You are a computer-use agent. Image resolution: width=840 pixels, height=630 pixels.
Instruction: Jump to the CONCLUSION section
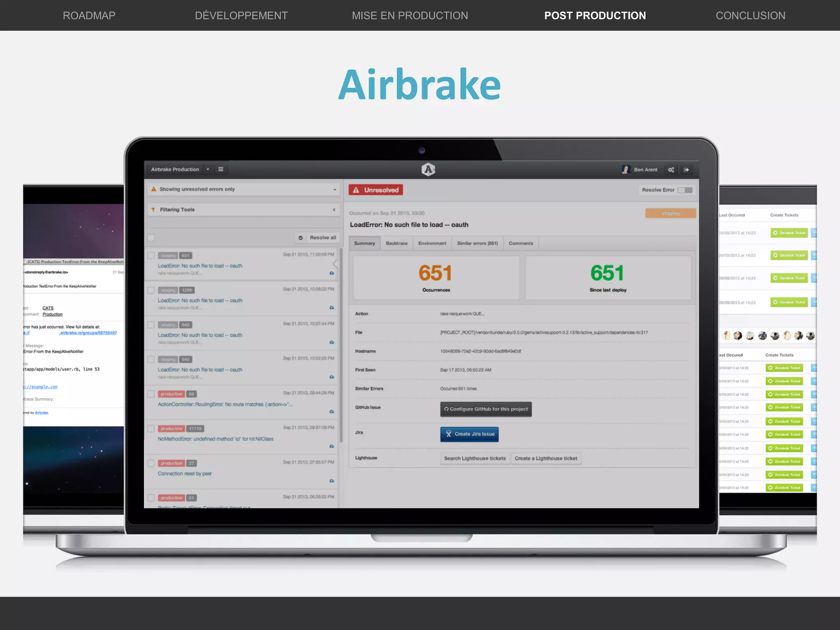750,16
